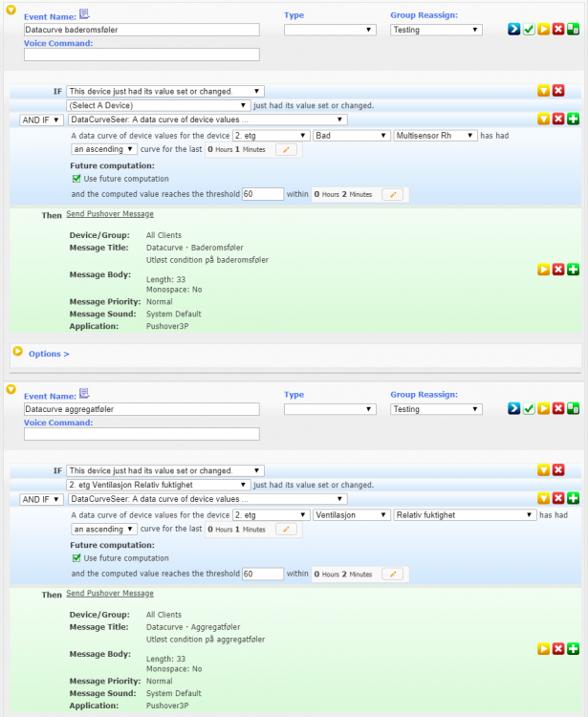The width and height of the screenshot is (588, 717).
Task: Open notes icon beside aggregatføler Event Name
Action: tap(84, 393)
